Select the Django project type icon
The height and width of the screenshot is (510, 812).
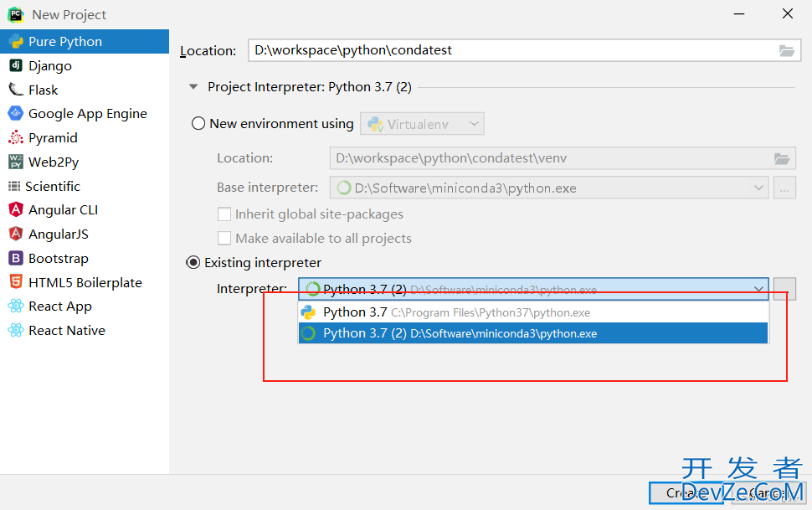click(x=16, y=65)
